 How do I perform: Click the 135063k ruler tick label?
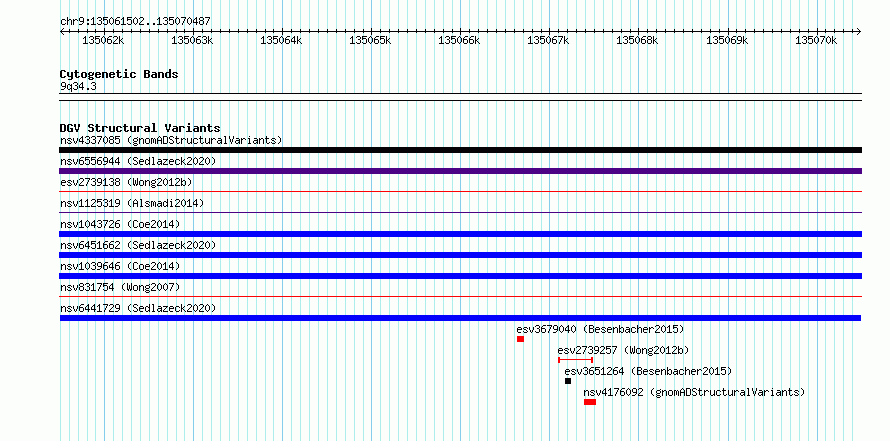point(192,40)
